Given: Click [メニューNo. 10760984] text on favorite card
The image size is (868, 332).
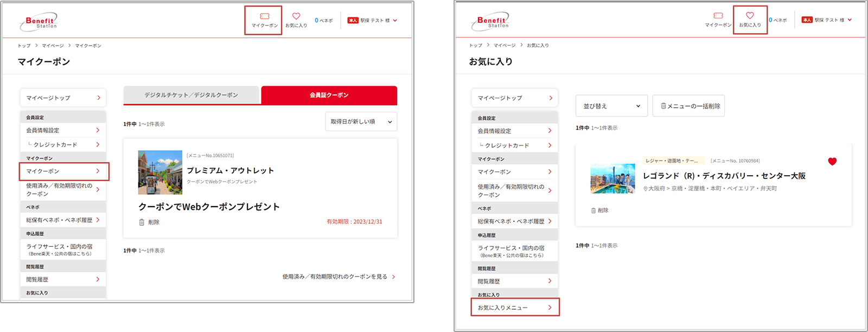Looking at the screenshot, I should 735,161.
